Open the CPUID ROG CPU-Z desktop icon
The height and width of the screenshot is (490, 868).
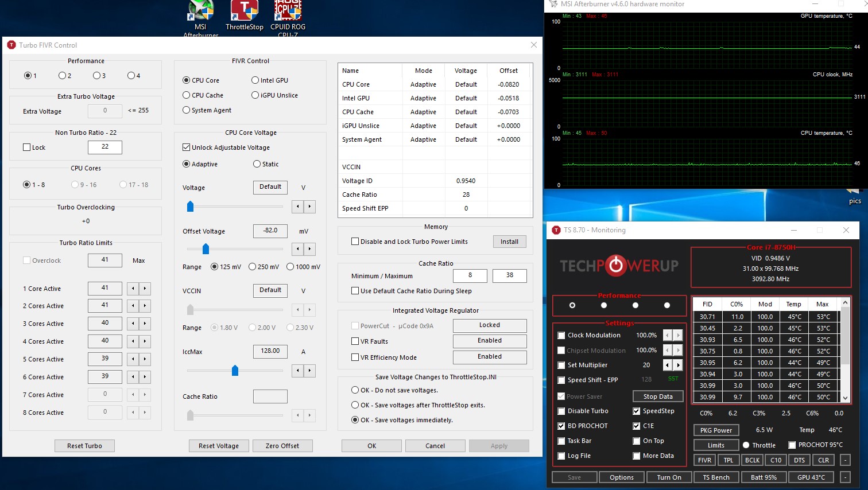click(288, 18)
